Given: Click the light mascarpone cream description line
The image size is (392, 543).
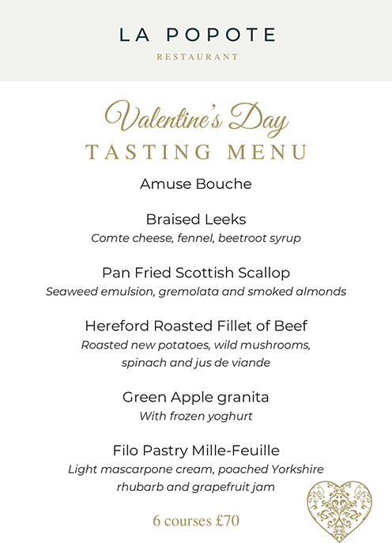Looking at the screenshot, I should coord(196,469).
